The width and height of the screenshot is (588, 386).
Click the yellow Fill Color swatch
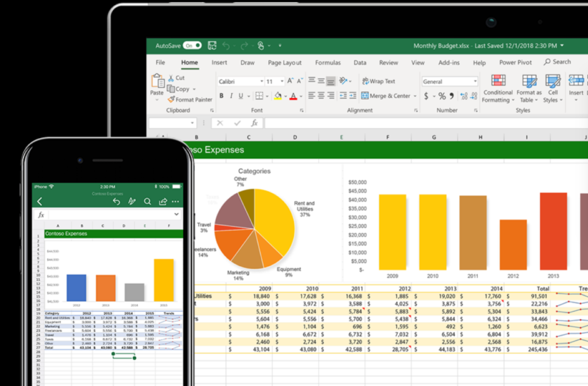click(x=278, y=96)
